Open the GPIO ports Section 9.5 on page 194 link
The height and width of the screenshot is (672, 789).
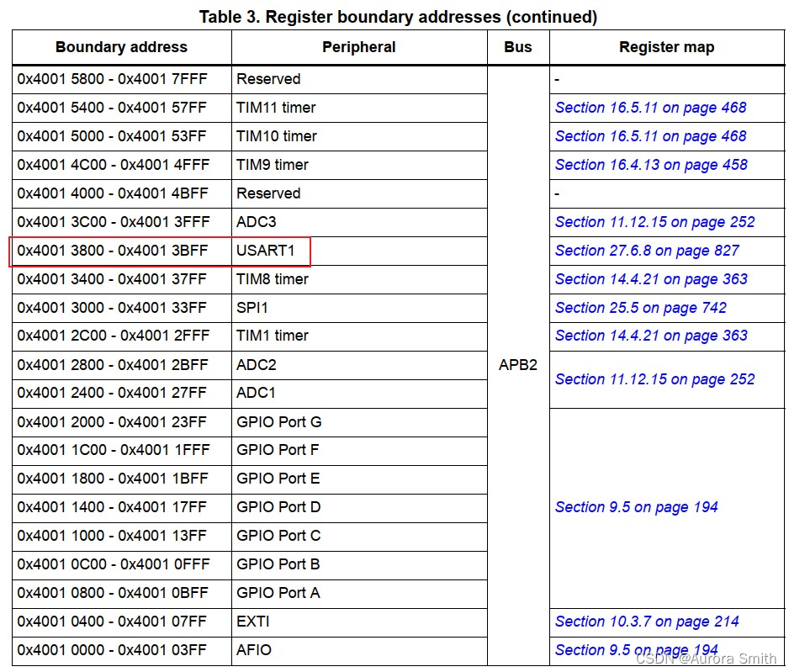point(636,507)
